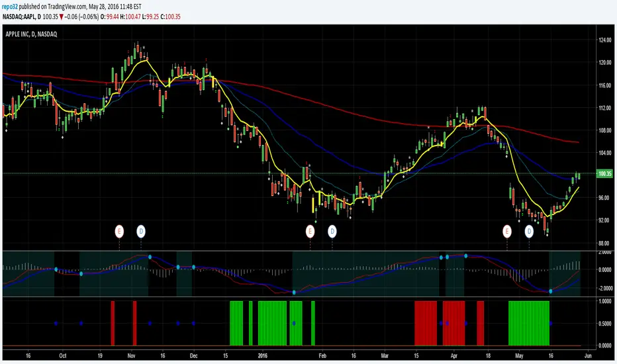Click the Oct date label on time axis
This screenshot has height=364, width=617.
[x=63, y=356]
